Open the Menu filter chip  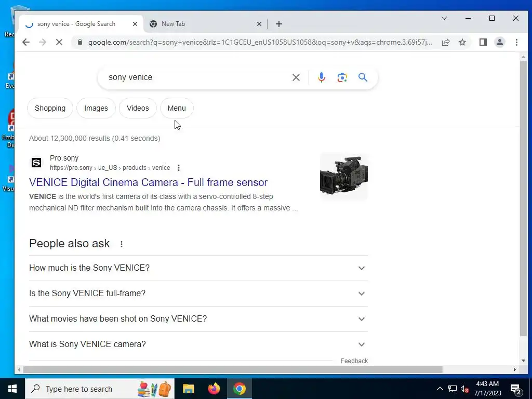click(177, 108)
